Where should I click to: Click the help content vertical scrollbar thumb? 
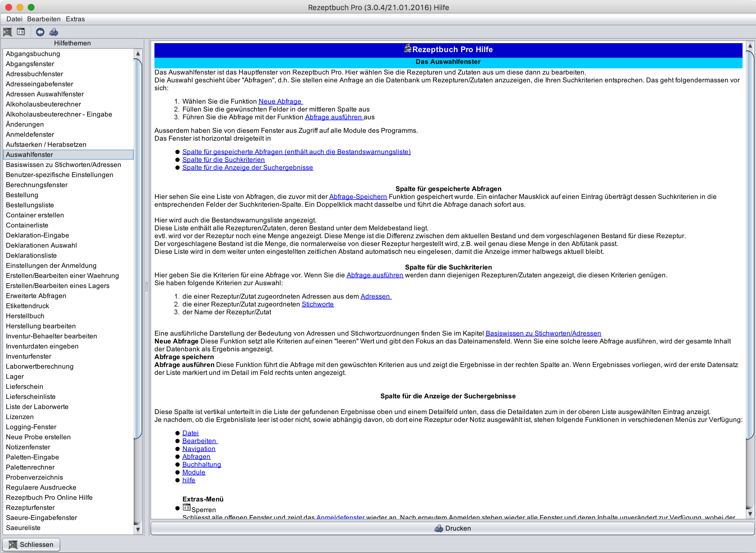point(750,244)
